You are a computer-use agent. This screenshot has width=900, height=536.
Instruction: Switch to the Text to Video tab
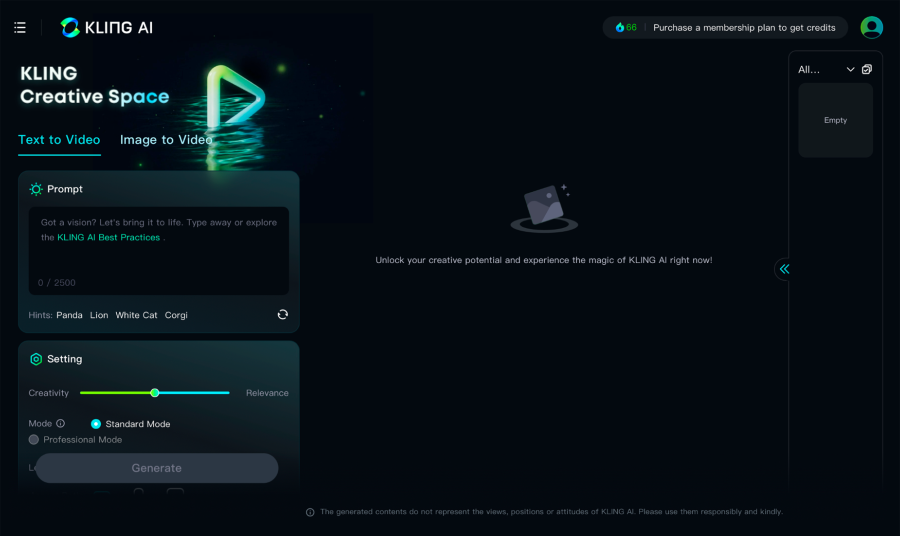pyautogui.click(x=59, y=140)
